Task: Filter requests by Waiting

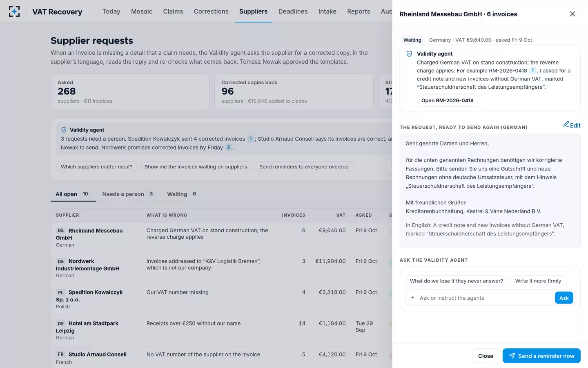Action: click(x=183, y=194)
